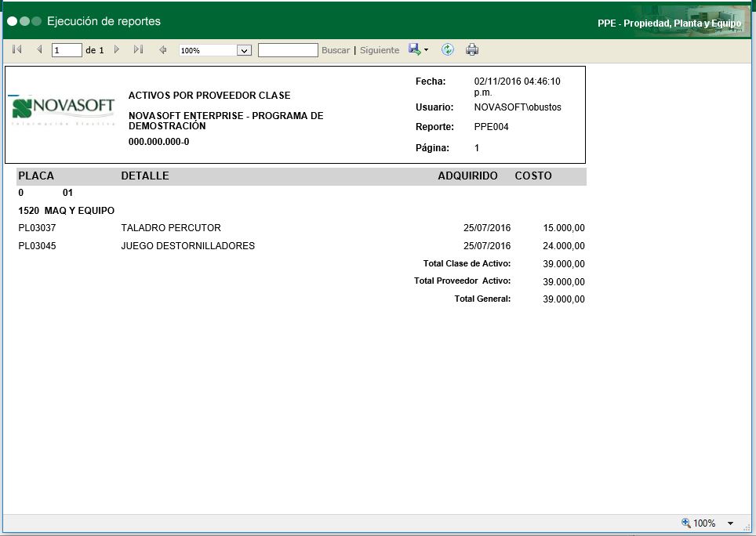Select the TALADRO PERCUTOR row
Image resolution: width=756 pixels, height=536 pixels.
(171, 228)
